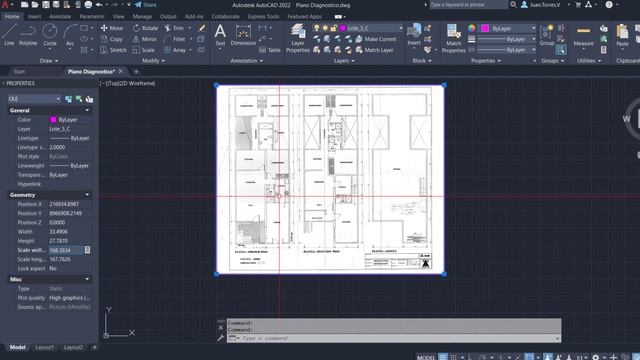This screenshot has width=640, height=360.
Task: Toggle the layer on/off lightbulb icon
Action: pos(316,28)
